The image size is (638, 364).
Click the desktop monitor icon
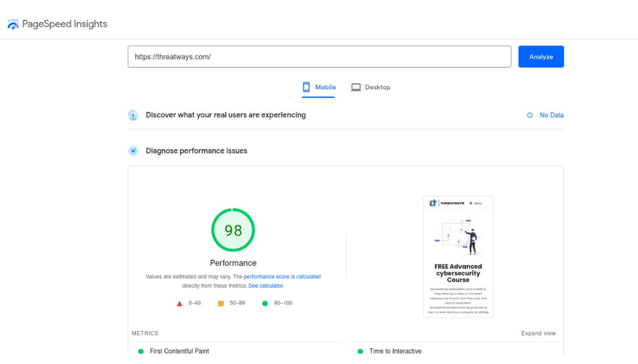click(x=356, y=87)
